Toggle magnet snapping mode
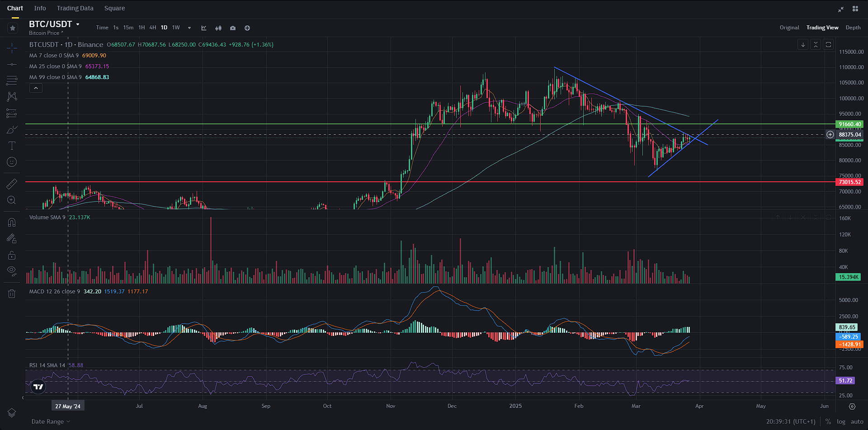The width and height of the screenshot is (868, 430). click(12, 222)
